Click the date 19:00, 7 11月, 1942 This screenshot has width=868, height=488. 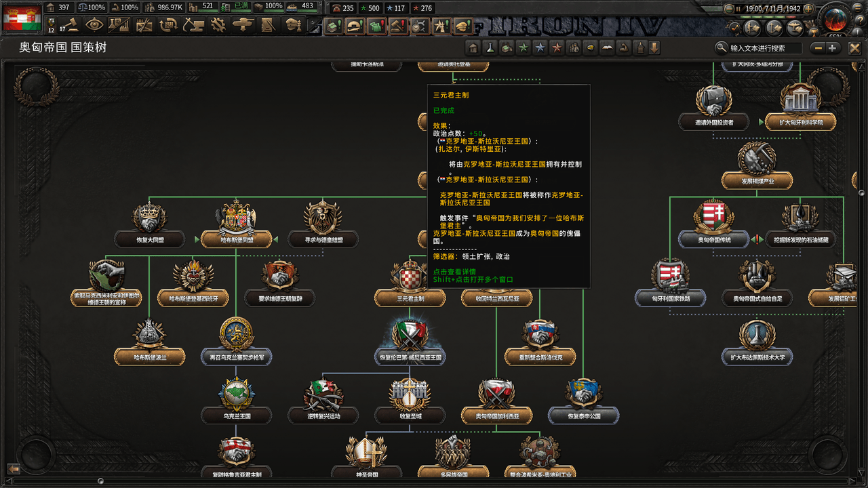pos(772,9)
